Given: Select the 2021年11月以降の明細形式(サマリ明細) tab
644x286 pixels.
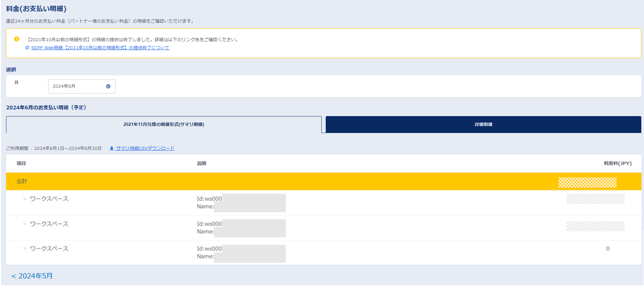Looking at the screenshot, I should [164, 124].
